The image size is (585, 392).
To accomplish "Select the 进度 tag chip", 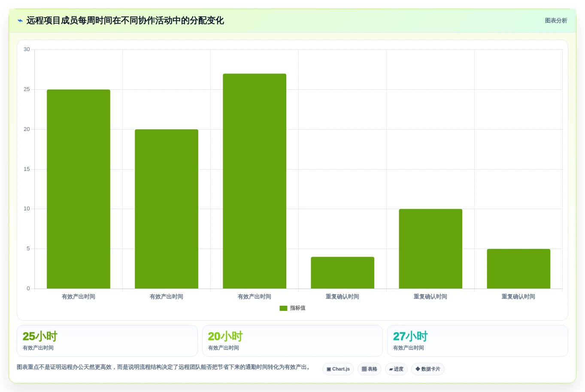I will pos(396,369).
